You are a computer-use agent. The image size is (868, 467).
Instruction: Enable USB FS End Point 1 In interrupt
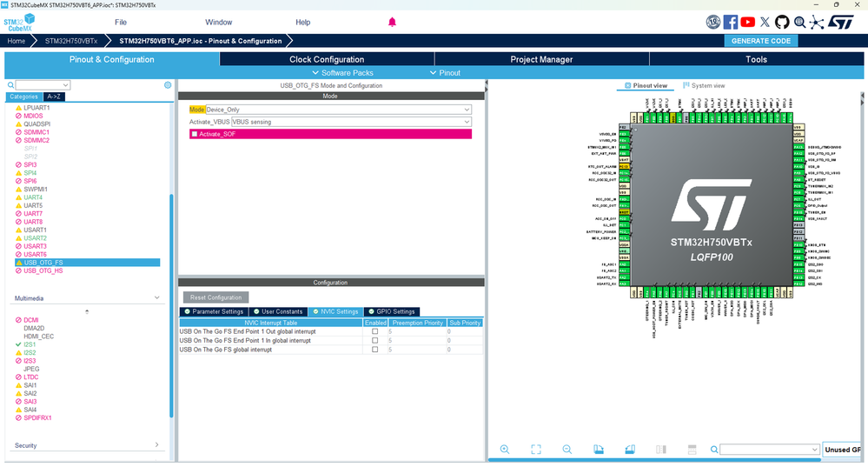tap(374, 340)
